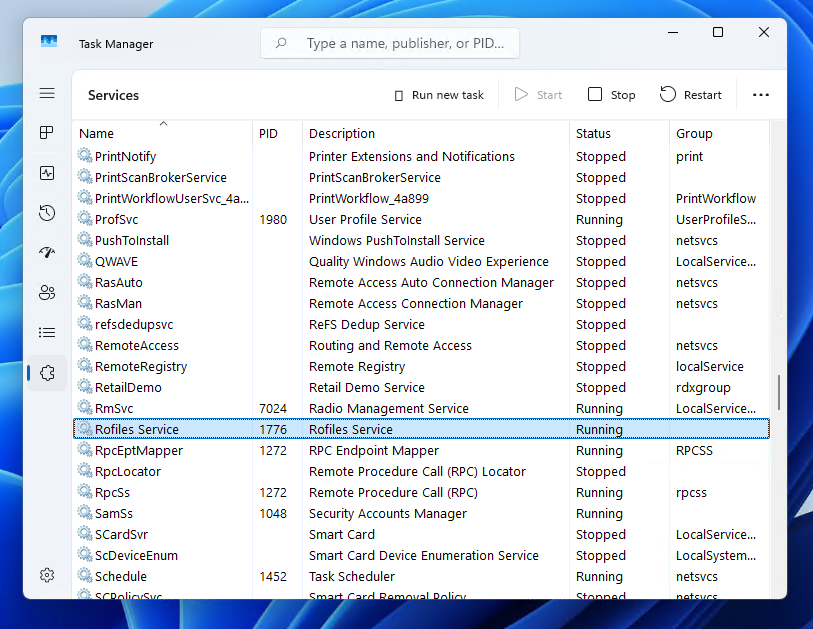The height and width of the screenshot is (629, 813).
Task: Select the PrintScanBrokerService row name
Action: (161, 178)
